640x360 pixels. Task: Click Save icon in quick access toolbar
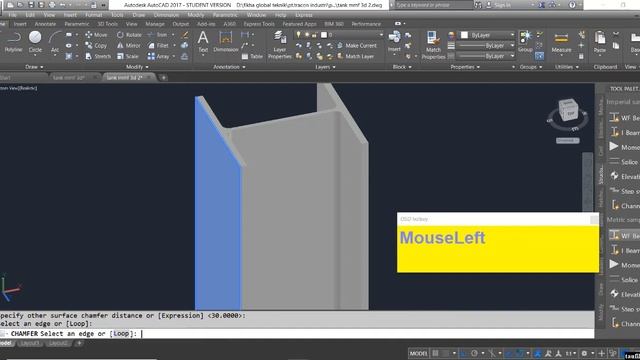[x=31, y=5]
